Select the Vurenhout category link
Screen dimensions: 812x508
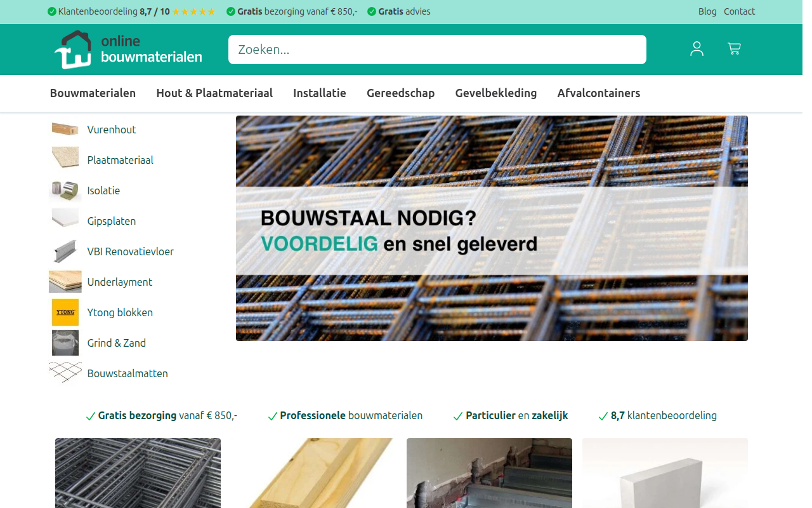(112, 130)
